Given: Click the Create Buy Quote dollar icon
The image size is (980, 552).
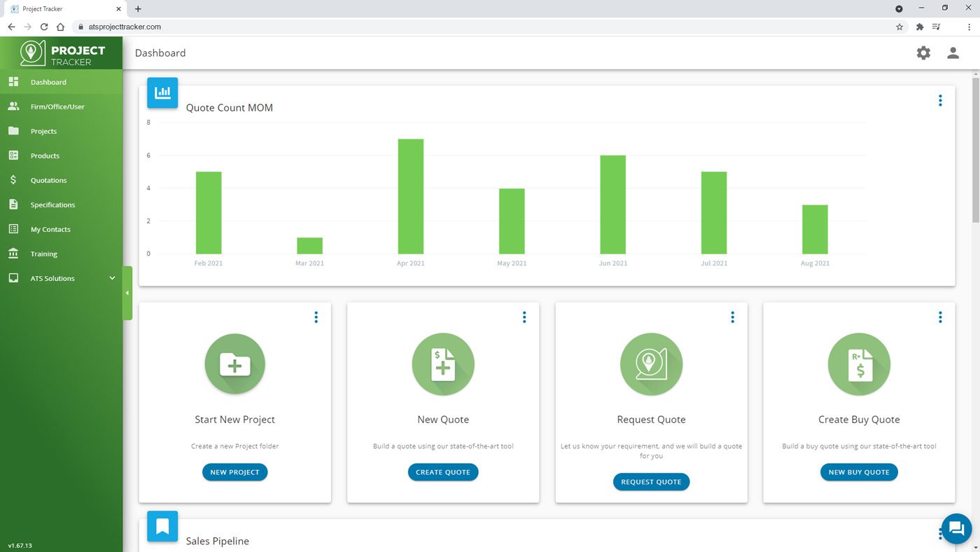Looking at the screenshot, I should pyautogui.click(x=859, y=364).
